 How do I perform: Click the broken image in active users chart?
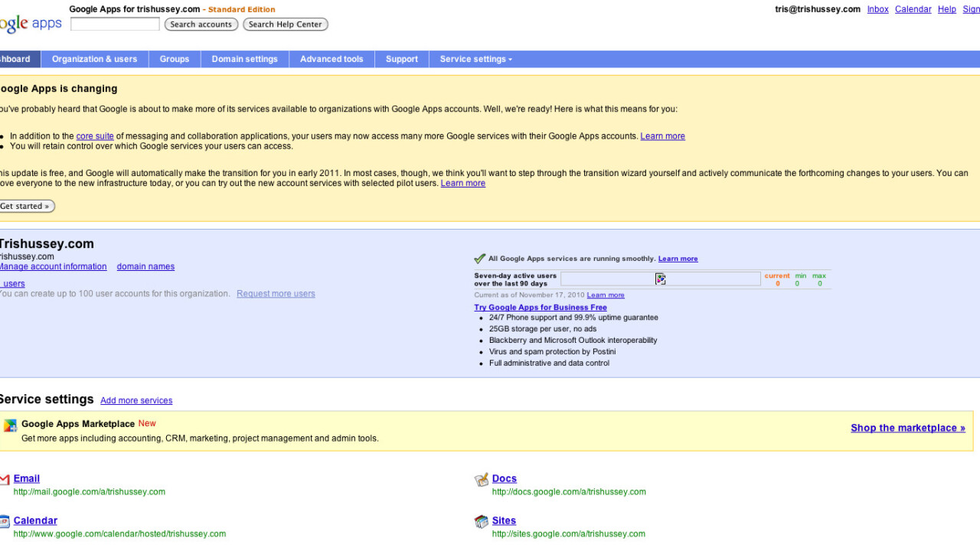[660, 279]
